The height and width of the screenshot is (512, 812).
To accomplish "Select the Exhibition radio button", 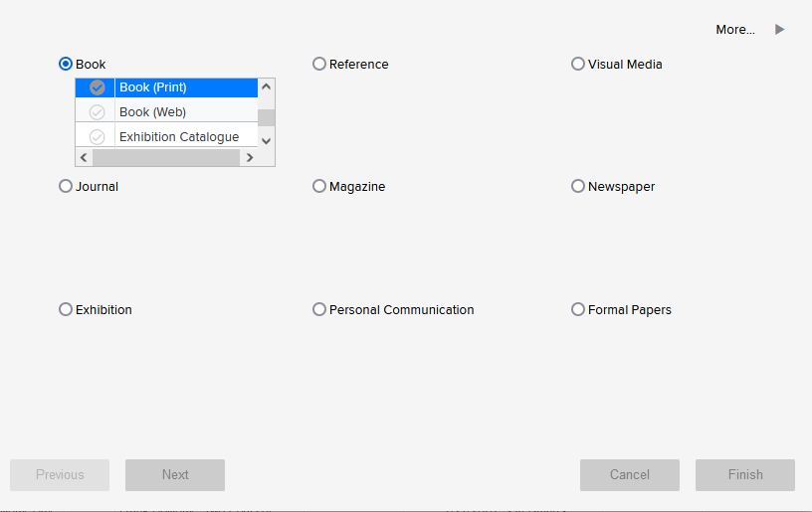I will 66,309.
